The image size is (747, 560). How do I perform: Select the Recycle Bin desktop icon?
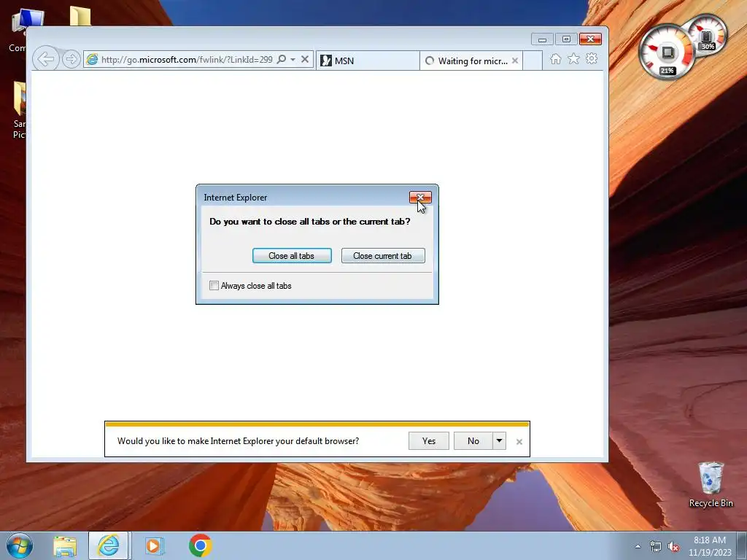point(711,485)
